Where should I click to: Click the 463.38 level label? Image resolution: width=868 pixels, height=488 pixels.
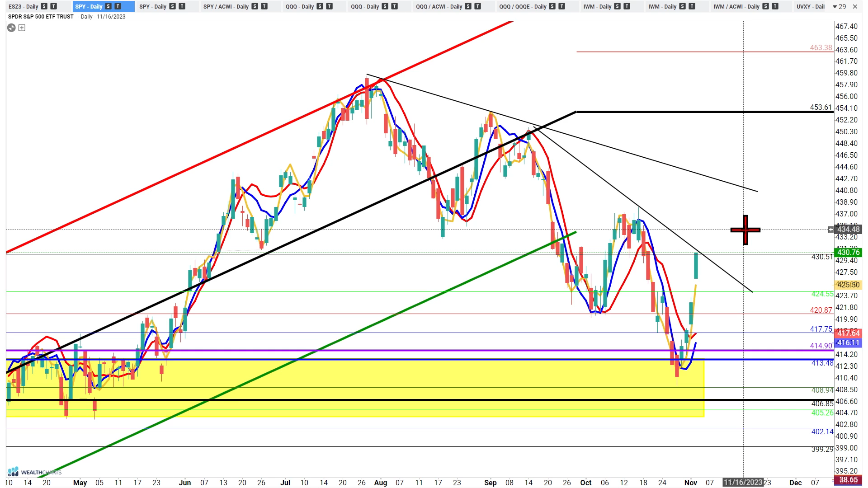pyautogui.click(x=821, y=47)
